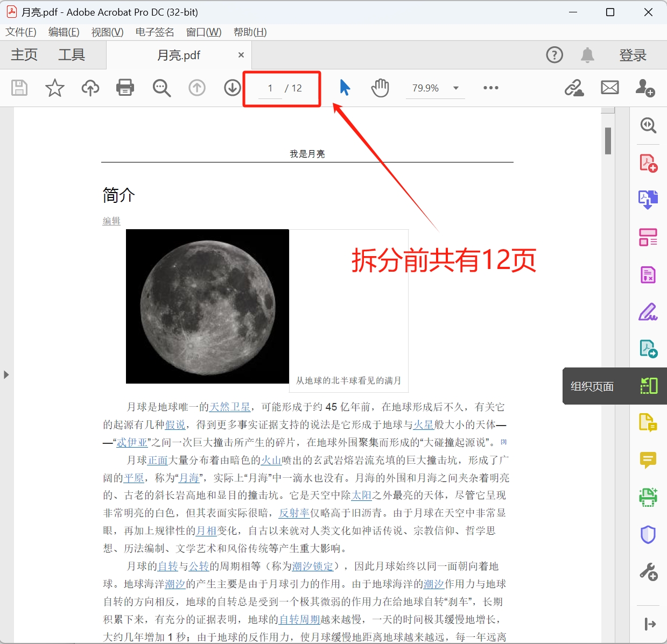
Task: Open the Fill & Sign pen tool
Action: [x=648, y=312]
